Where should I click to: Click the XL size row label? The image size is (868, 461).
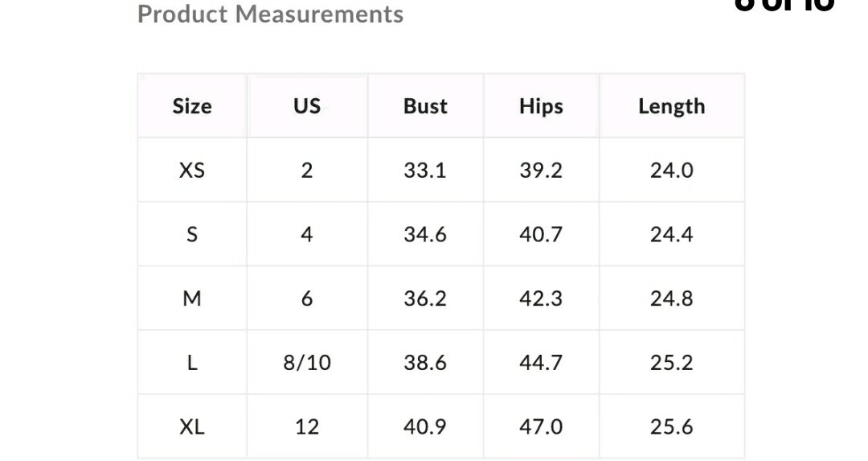[192, 426]
